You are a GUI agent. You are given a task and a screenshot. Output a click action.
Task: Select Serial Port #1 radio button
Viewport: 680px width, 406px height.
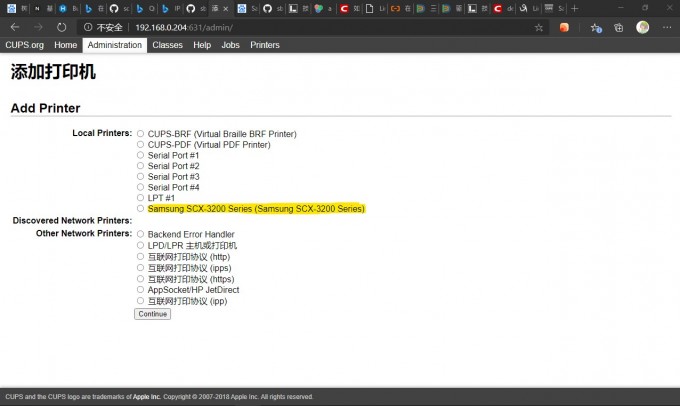[141, 155]
